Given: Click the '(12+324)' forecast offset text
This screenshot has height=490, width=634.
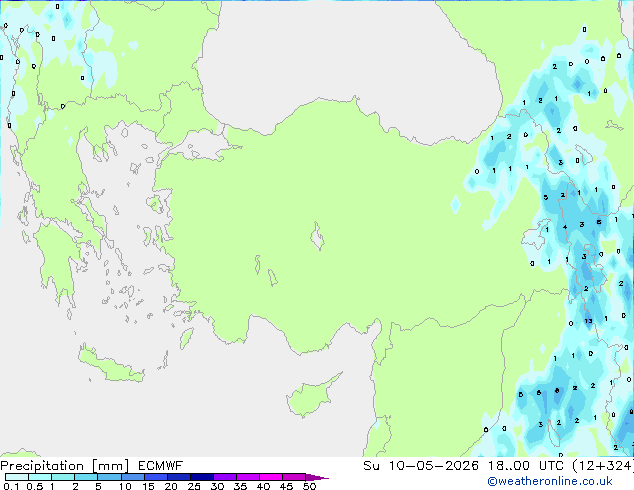Looking at the screenshot, I should click(x=603, y=466).
